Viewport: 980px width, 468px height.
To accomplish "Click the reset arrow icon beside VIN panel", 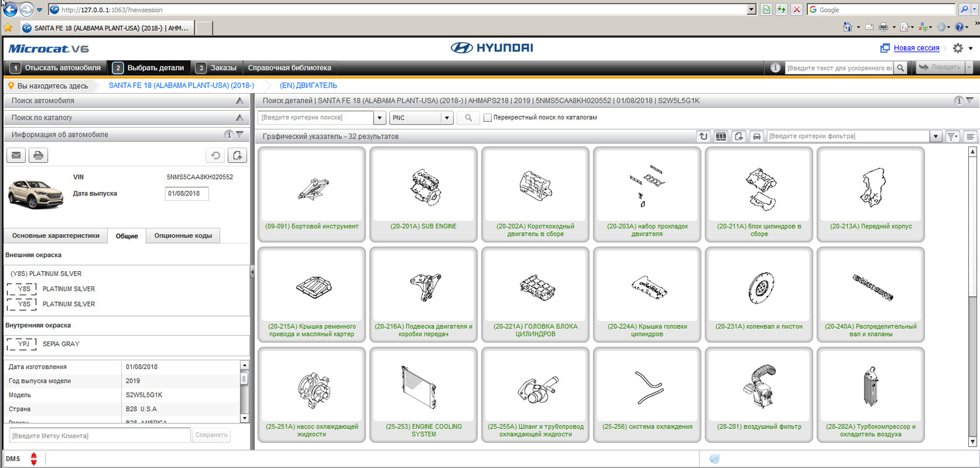I will (x=216, y=155).
